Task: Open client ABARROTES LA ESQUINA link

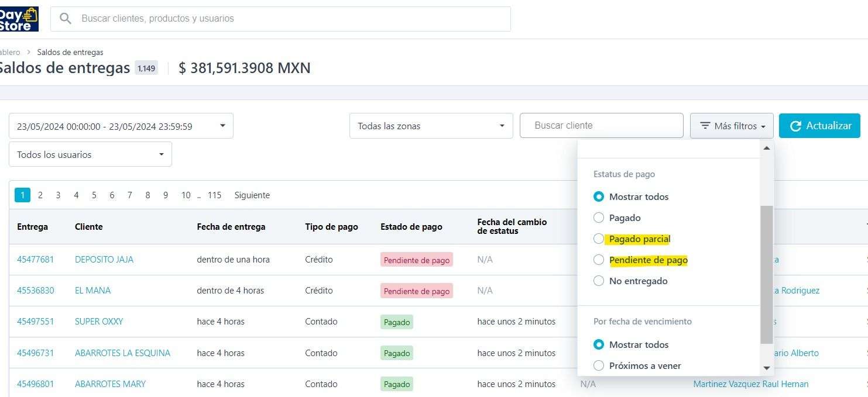Action: pos(122,353)
